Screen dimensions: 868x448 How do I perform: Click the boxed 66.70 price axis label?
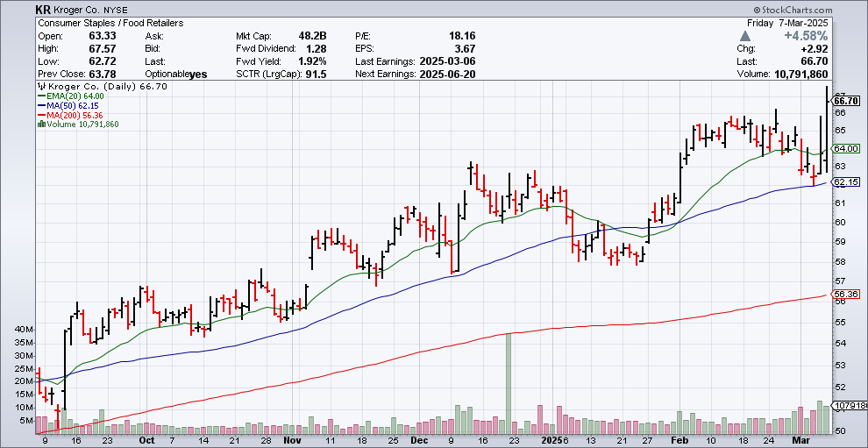846,101
